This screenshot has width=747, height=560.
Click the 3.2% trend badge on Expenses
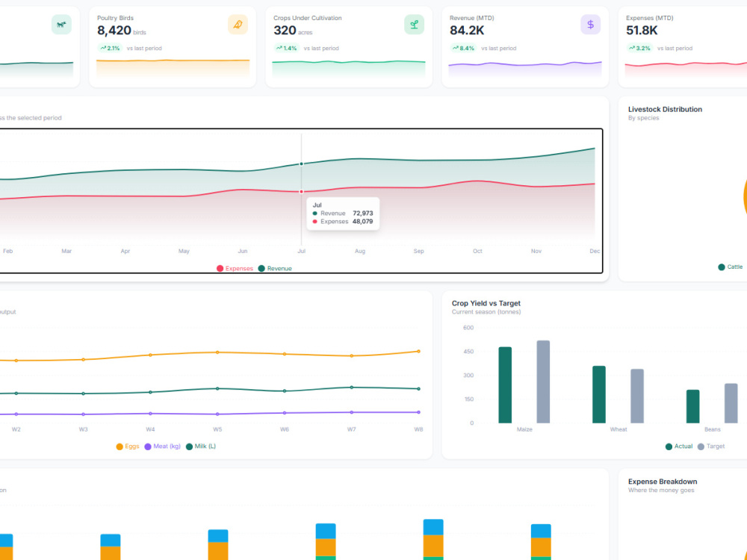(x=639, y=48)
